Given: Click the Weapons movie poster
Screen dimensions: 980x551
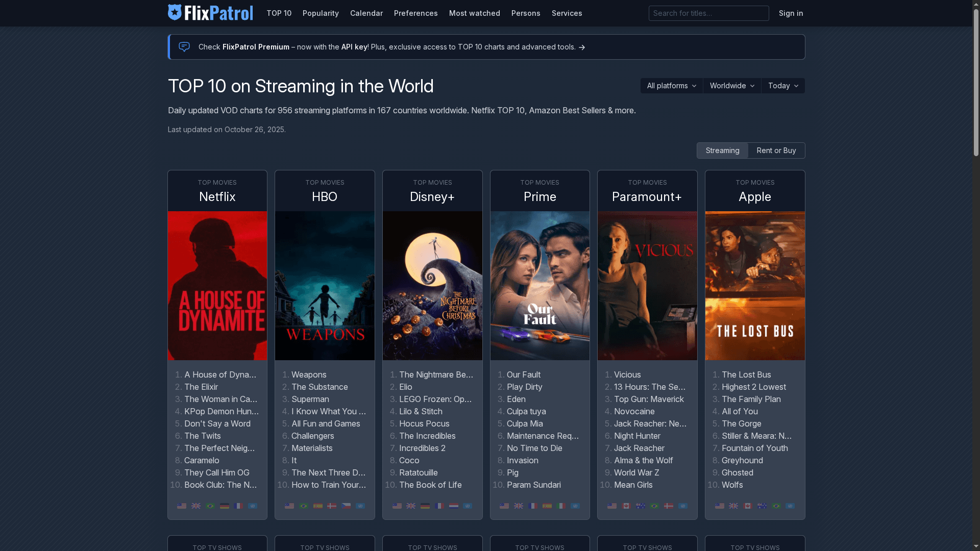Looking at the screenshot, I should click(325, 286).
